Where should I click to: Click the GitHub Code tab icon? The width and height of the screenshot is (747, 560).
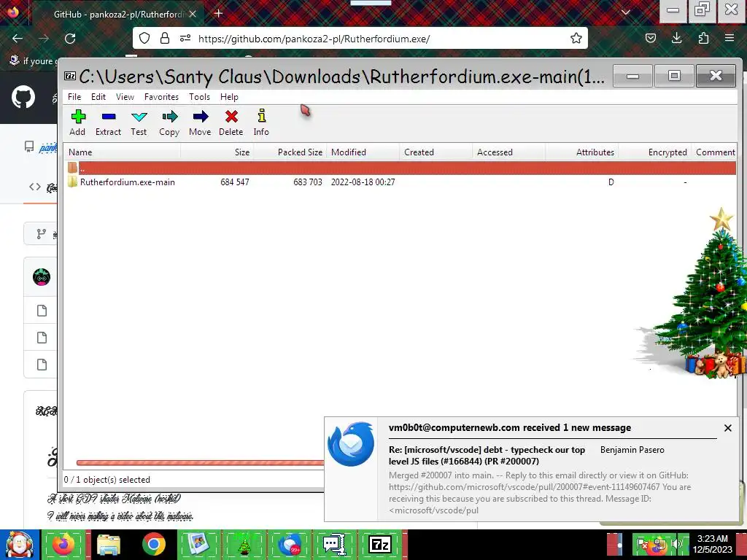pyautogui.click(x=35, y=187)
